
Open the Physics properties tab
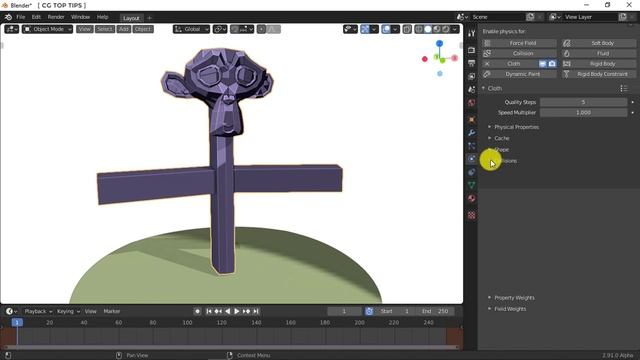471,159
